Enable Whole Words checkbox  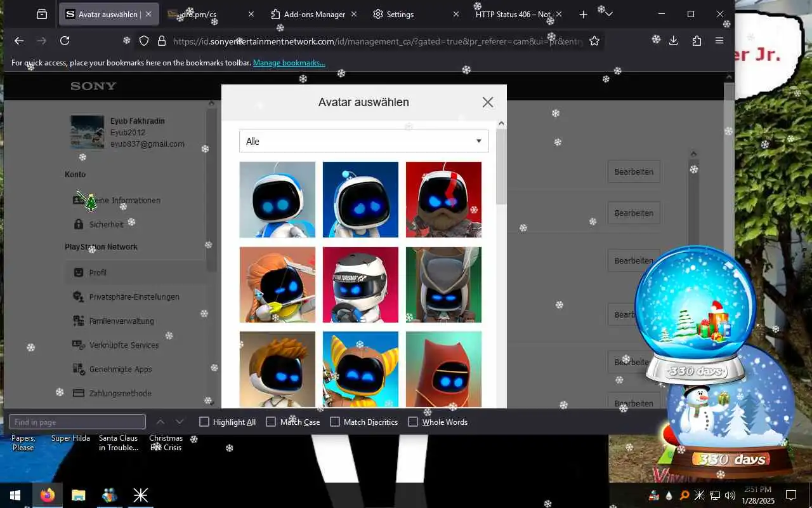click(x=413, y=422)
